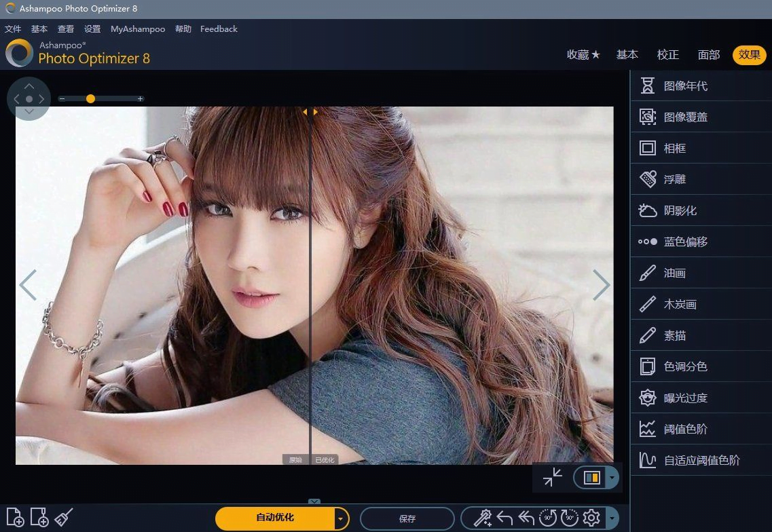Apply the 曝光过度 solarize icon
The height and width of the screenshot is (532, 772).
point(648,398)
